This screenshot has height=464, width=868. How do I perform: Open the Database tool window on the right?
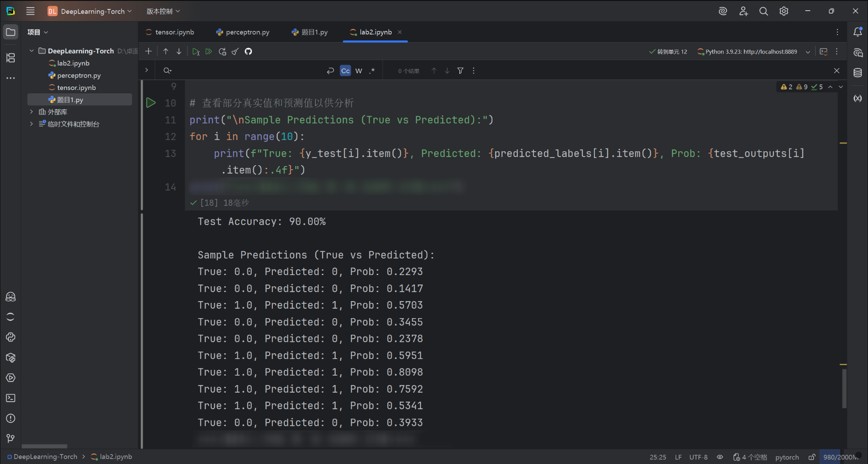coord(858,72)
